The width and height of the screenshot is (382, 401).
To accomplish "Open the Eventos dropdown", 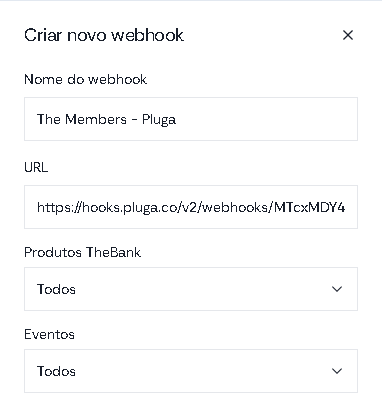I will [191, 371].
